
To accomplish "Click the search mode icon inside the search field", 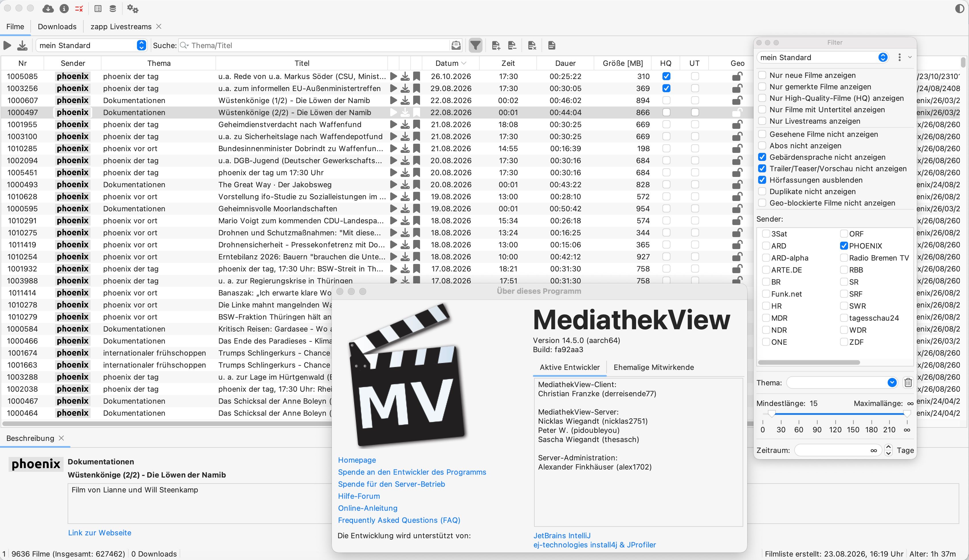I will tap(456, 45).
